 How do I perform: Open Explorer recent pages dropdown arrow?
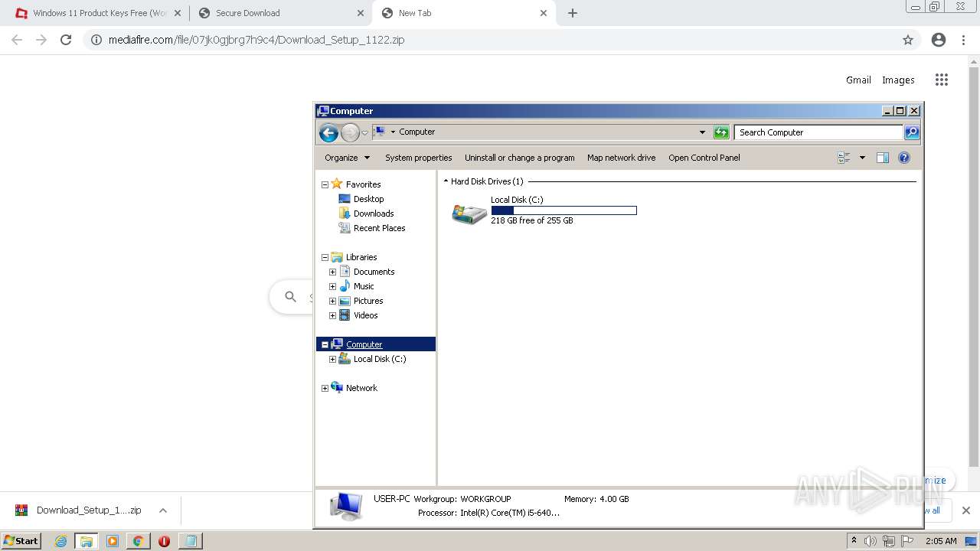[x=364, y=132]
